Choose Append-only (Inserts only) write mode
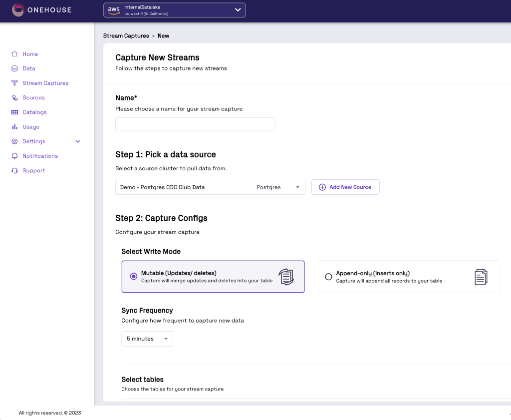Screen dimensions: 511x420 coord(328,276)
